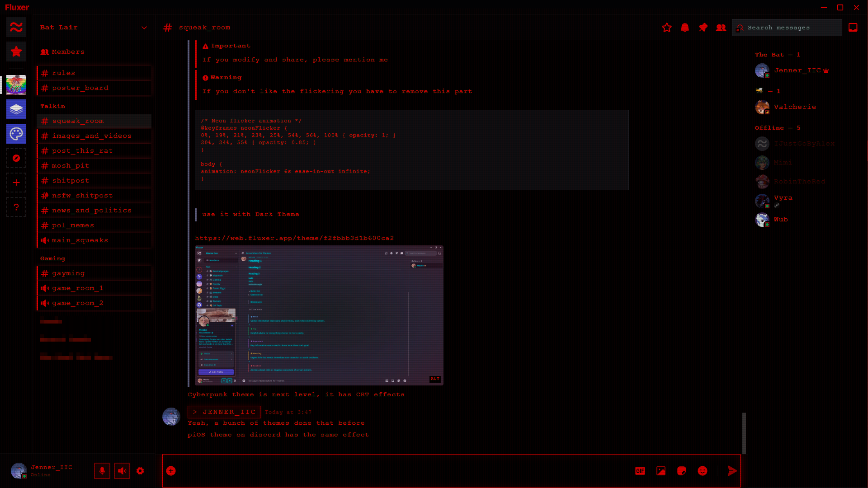This screenshot has height=488, width=868.
Task: Collapse the Talkin channel category
Action: click(53, 106)
